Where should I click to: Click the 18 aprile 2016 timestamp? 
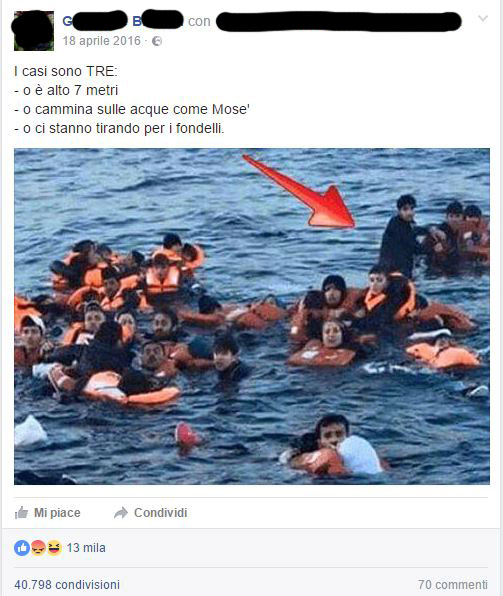(x=102, y=41)
